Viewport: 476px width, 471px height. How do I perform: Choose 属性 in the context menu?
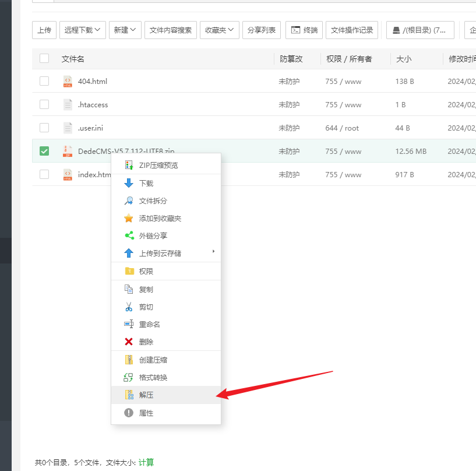146,413
